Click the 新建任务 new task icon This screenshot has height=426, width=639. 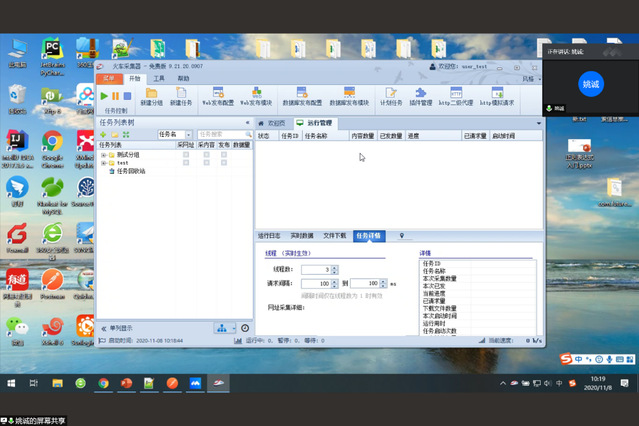click(181, 96)
